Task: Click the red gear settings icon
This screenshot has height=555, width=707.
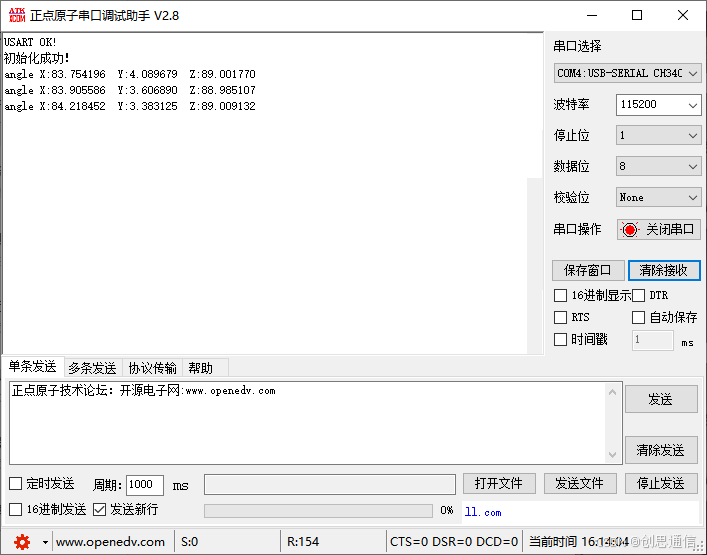Action: pyautogui.click(x=22, y=541)
